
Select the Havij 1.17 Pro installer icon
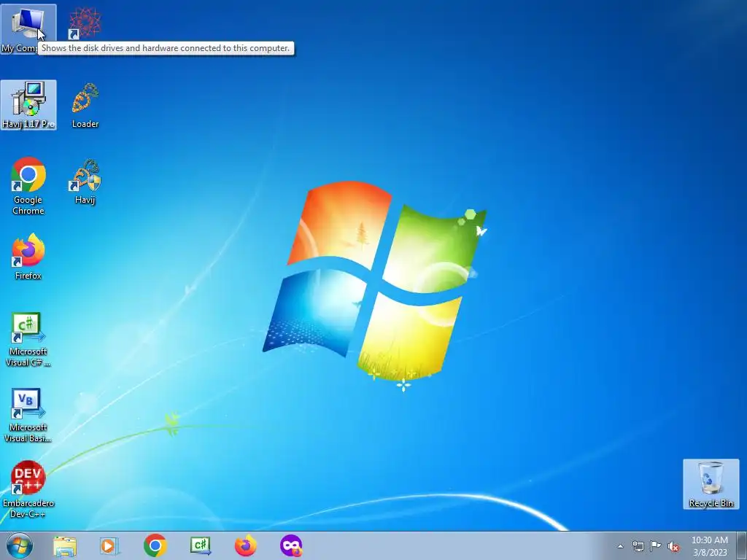[28, 105]
